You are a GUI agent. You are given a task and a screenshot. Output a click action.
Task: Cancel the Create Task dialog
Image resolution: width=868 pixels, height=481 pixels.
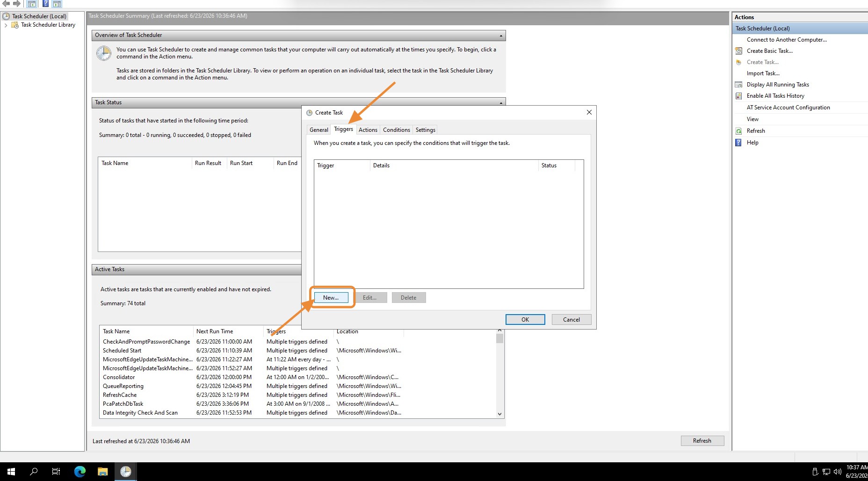click(x=571, y=320)
